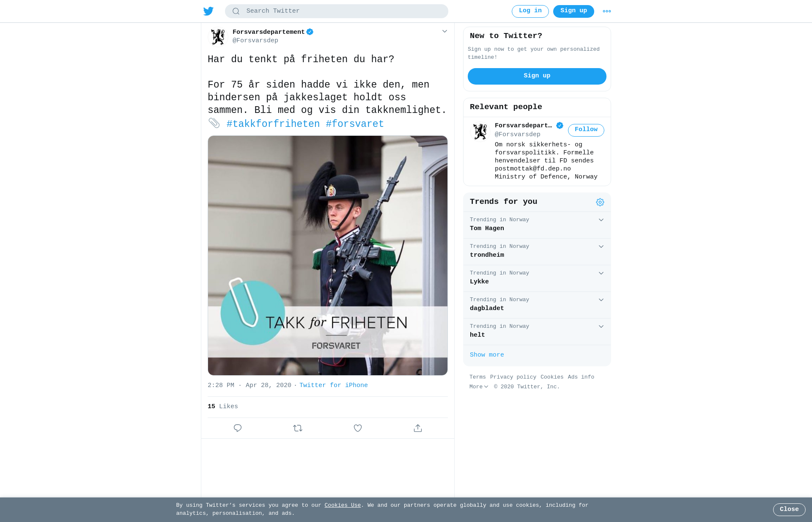Expand options for Tom Hagen trend
Screen dimensions: 812x522
click(x=601, y=220)
